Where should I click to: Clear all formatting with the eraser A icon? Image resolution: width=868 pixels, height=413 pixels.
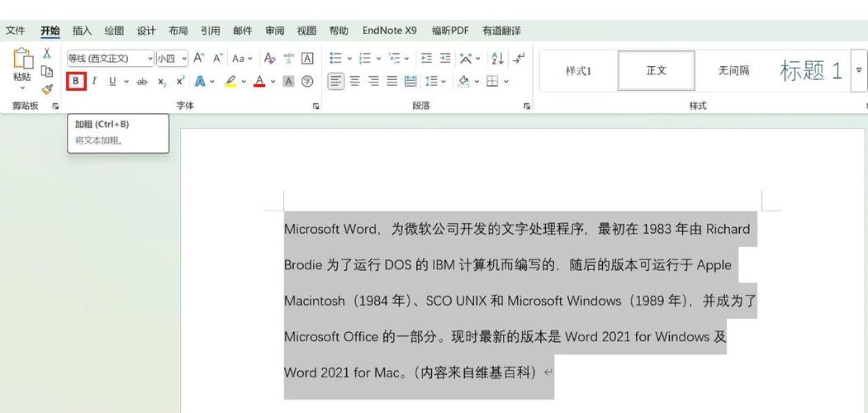click(269, 58)
